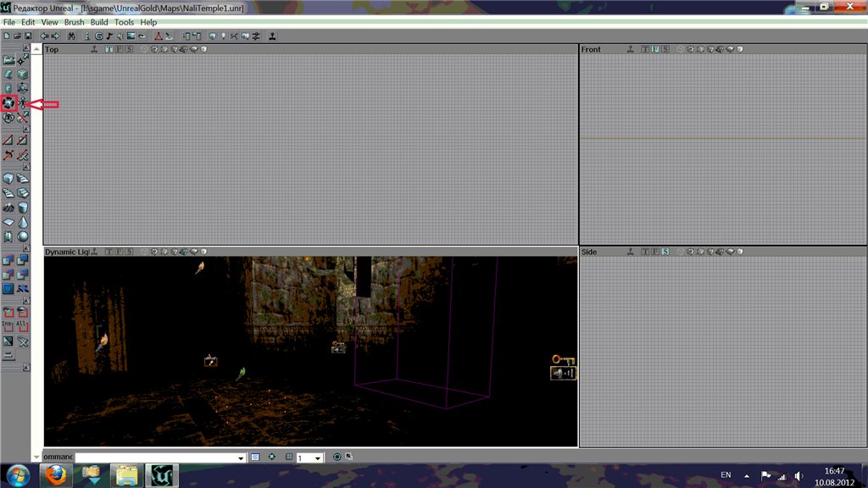
Task: Open the Tools menu
Action: click(x=124, y=22)
